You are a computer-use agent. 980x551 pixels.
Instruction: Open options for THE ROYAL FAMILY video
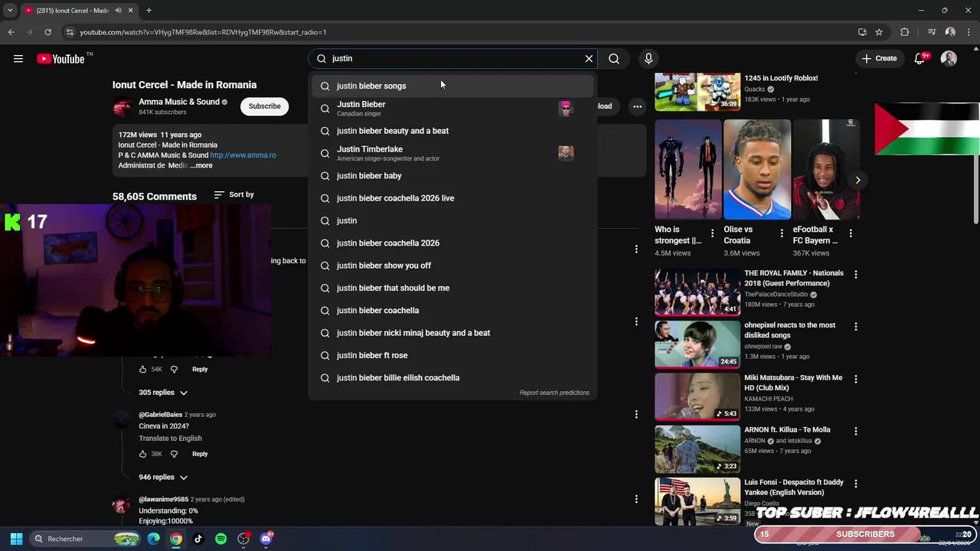coord(856,274)
